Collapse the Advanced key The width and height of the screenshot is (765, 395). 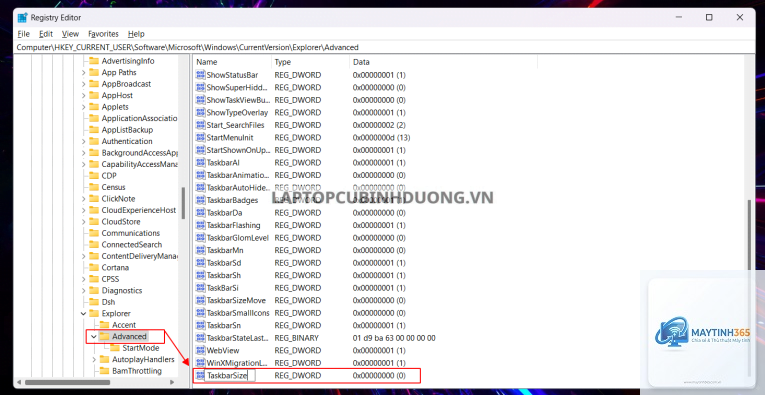(94, 336)
